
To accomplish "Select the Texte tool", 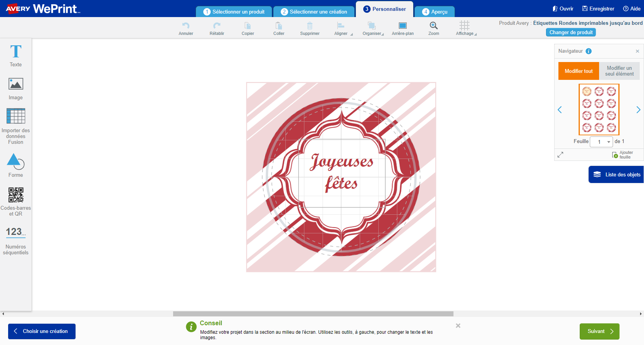I will point(15,55).
